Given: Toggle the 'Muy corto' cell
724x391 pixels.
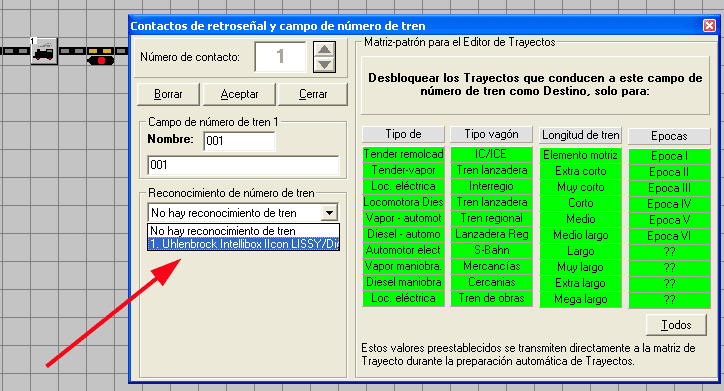Looking at the screenshot, I should (580, 187).
